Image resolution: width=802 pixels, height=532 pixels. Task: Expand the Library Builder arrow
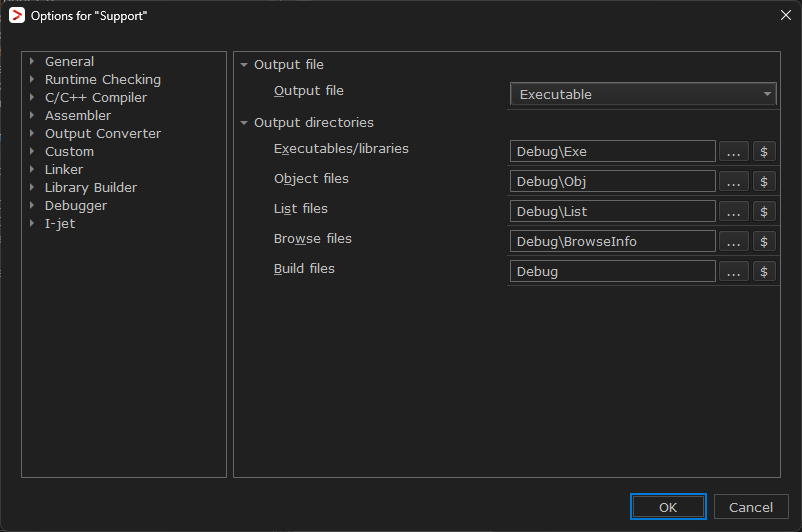click(x=32, y=187)
